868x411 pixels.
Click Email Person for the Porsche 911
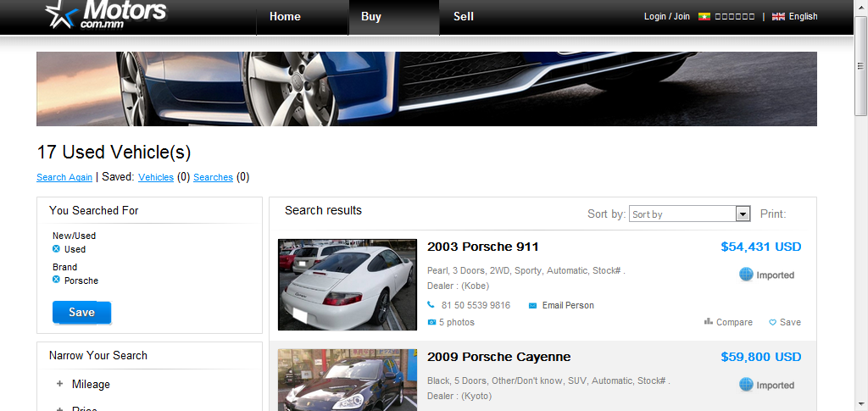(568, 305)
